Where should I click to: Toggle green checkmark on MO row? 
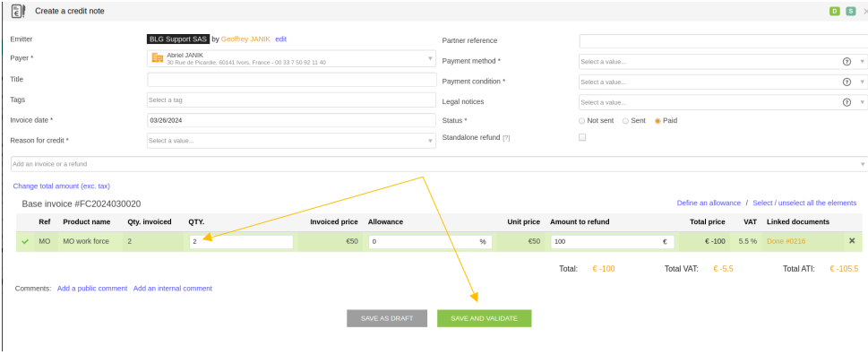25,241
